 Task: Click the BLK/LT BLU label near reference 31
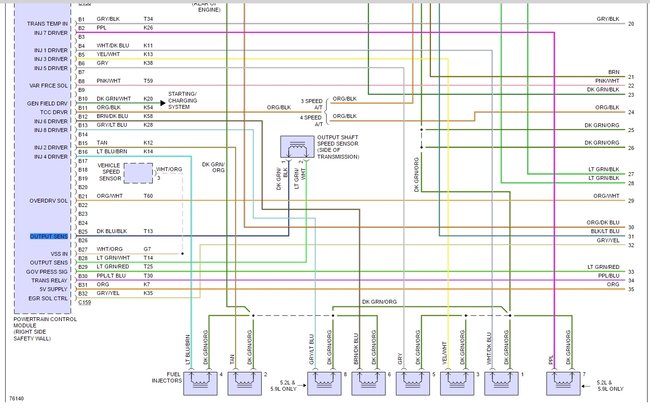coord(605,231)
